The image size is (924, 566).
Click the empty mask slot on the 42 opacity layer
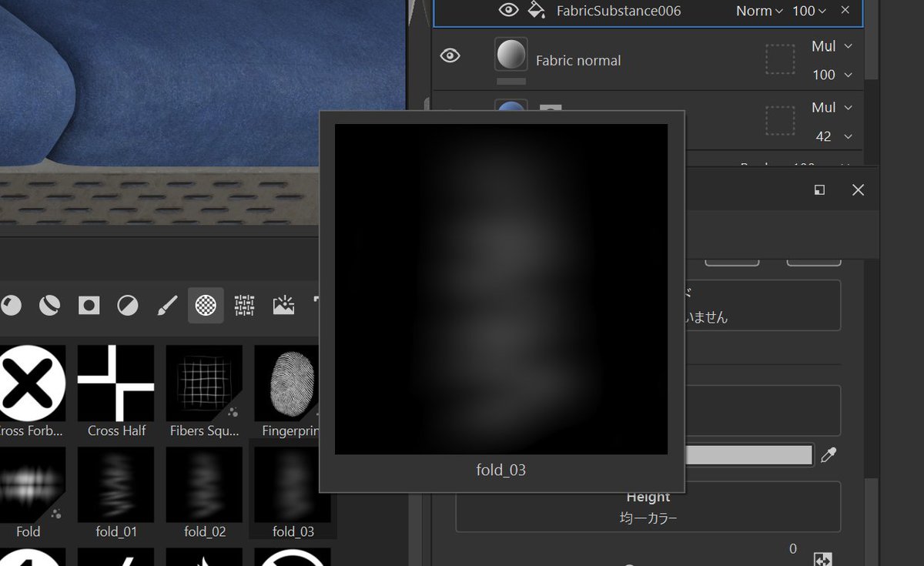(x=780, y=121)
